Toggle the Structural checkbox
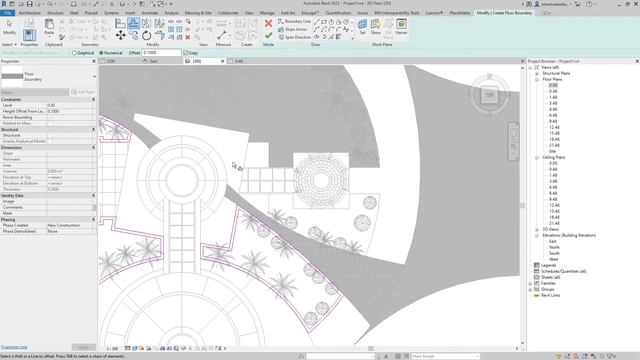The width and height of the screenshot is (640, 360). click(49, 135)
